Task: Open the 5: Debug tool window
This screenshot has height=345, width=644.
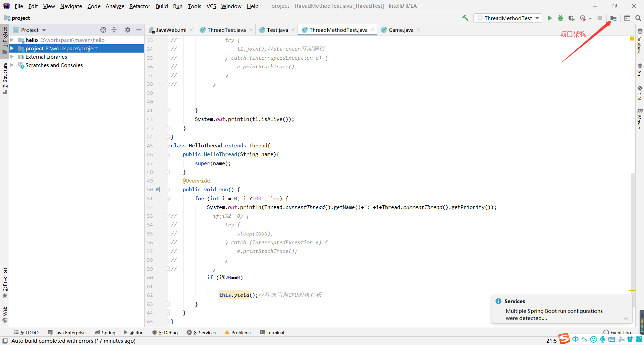Action: coord(165,333)
